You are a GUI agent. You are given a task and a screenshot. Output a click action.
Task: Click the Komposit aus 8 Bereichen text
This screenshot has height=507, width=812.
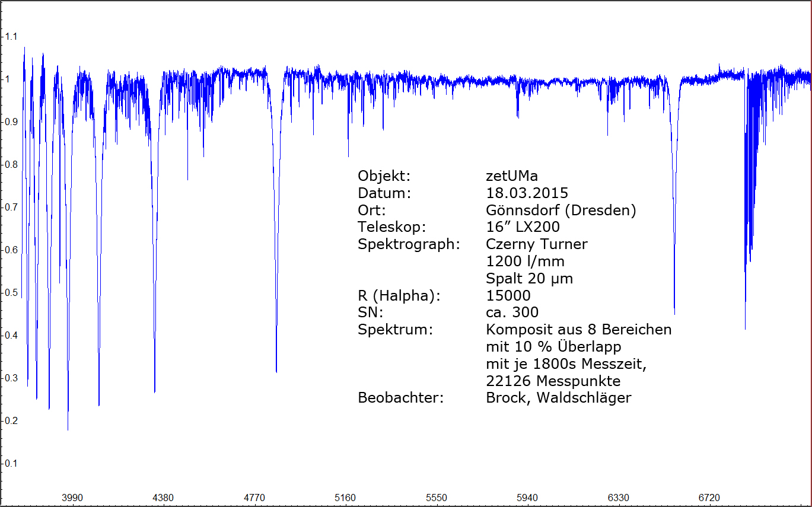pos(578,330)
